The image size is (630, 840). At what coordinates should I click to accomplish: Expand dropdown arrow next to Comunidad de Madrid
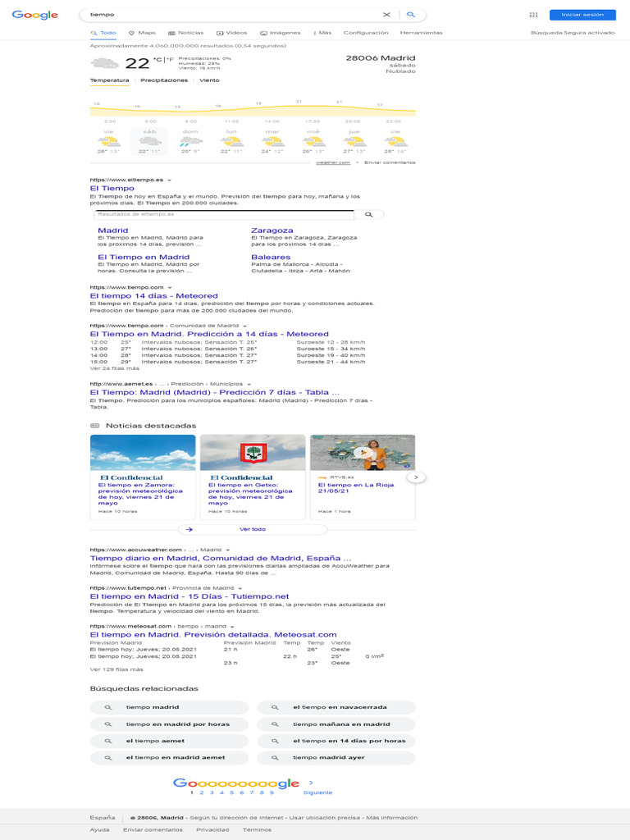[244, 326]
